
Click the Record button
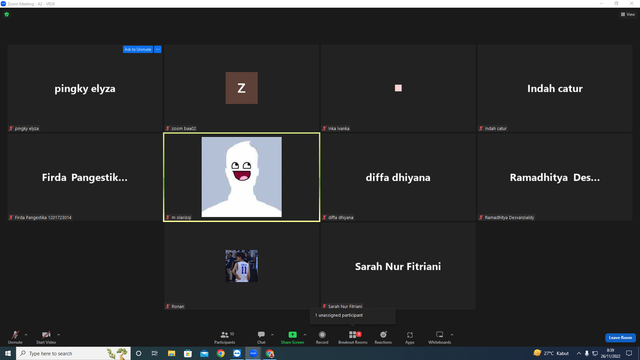pyautogui.click(x=322, y=337)
